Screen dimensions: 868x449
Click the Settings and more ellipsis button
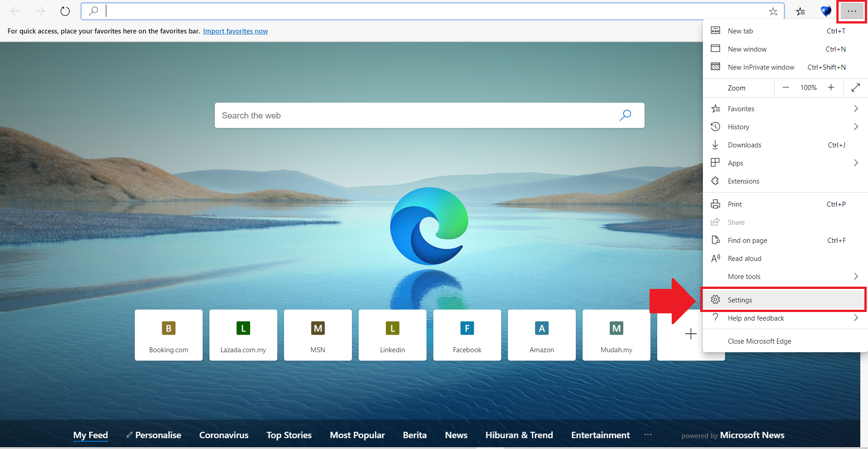click(x=852, y=11)
